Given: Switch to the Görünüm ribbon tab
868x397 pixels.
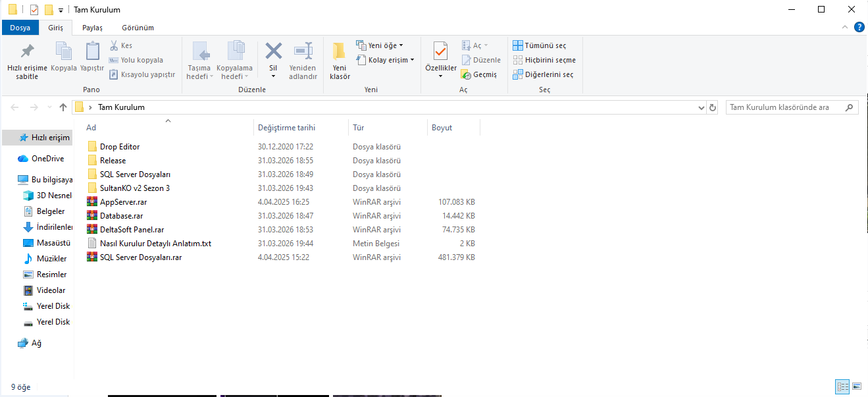Looking at the screenshot, I should (x=138, y=28).
